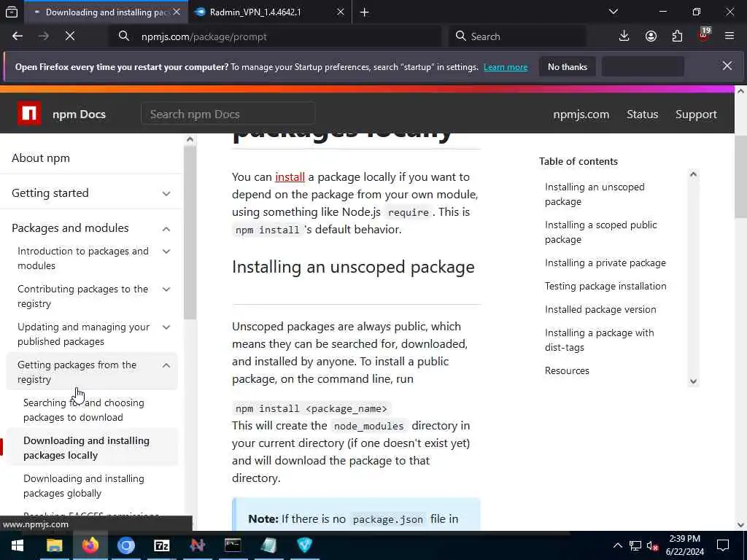Viewport: 747px width, 560px height.
Task: Click the Search npm Docs field
Action: (228, 114)
